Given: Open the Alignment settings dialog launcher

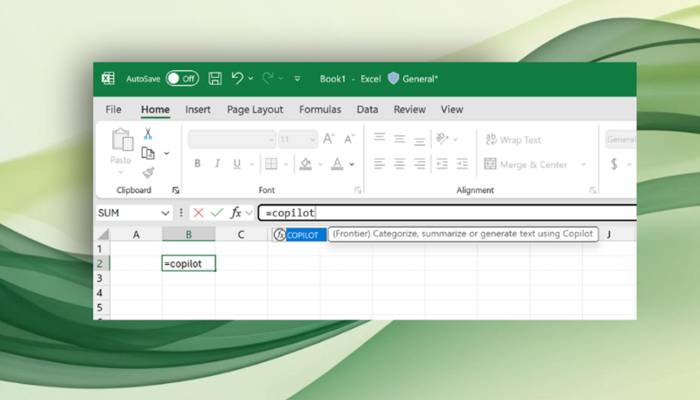Looking at the screenshot, I should click(593, 190).
